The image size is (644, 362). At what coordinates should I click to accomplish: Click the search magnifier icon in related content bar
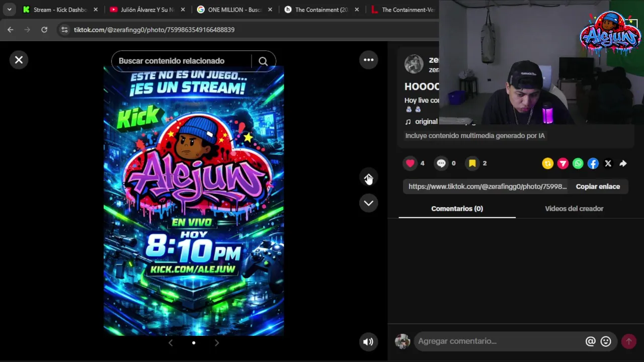[263, 61]
